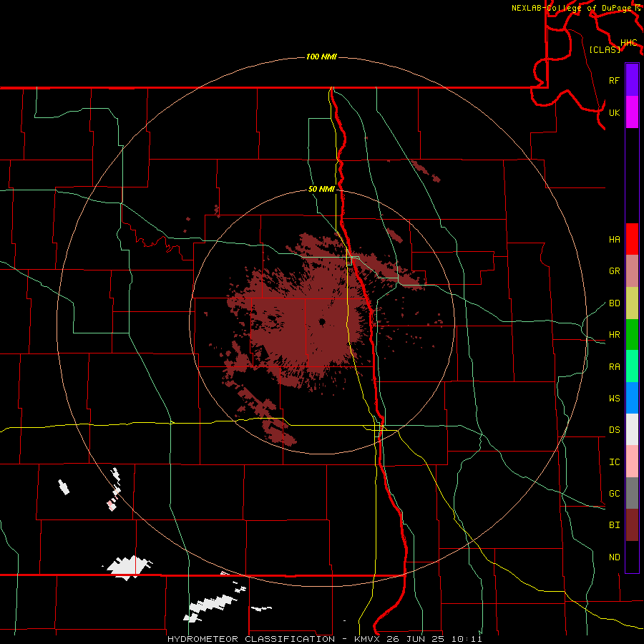Click the large white echo at lower left
Screen dimensions: 644x644
[x=128, y=567]
